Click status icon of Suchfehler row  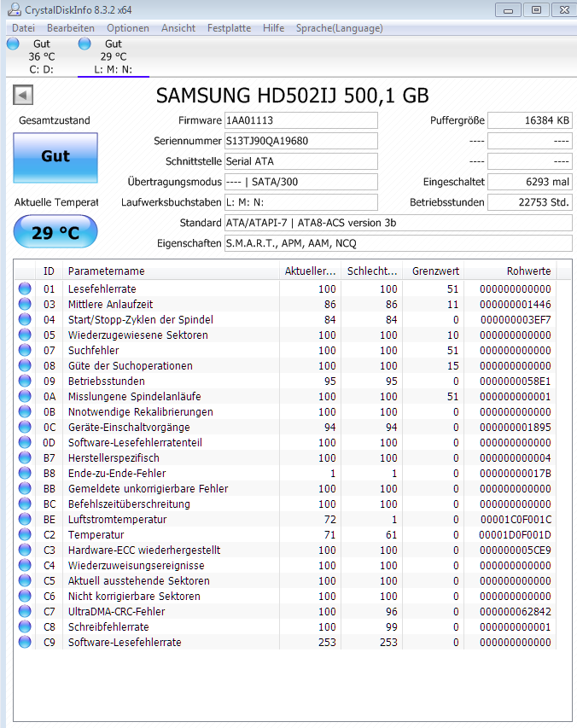(25, 350)
